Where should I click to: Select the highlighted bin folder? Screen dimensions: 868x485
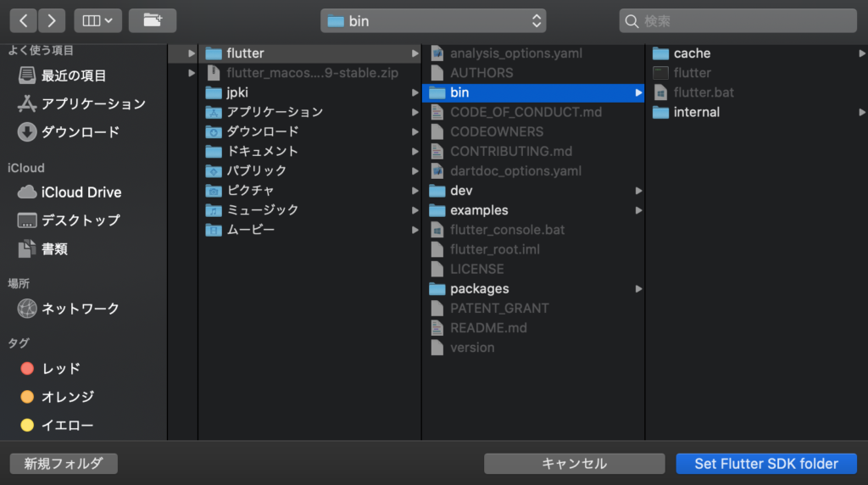pyautogui.click(x=534, y=92)
